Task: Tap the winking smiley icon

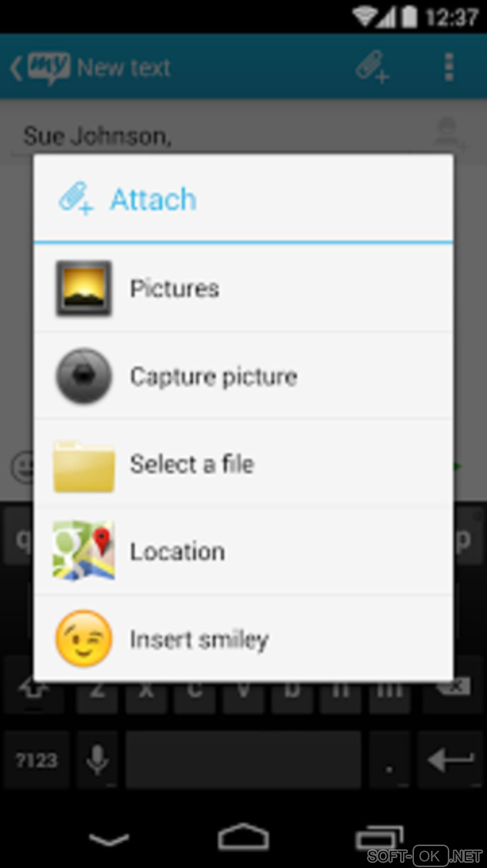Action: tap(84, 638)
